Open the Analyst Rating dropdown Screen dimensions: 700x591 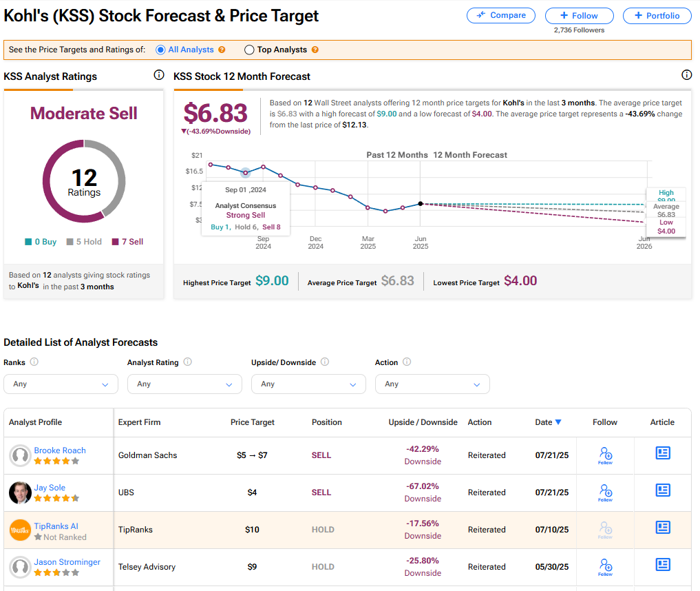pyautogui.click(x=184, y=384)
